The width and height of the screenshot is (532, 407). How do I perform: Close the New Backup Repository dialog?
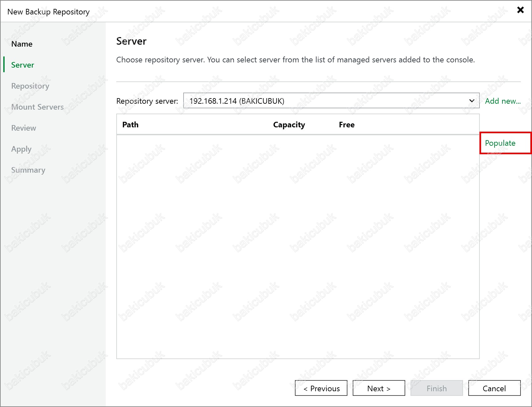[520, 10]
